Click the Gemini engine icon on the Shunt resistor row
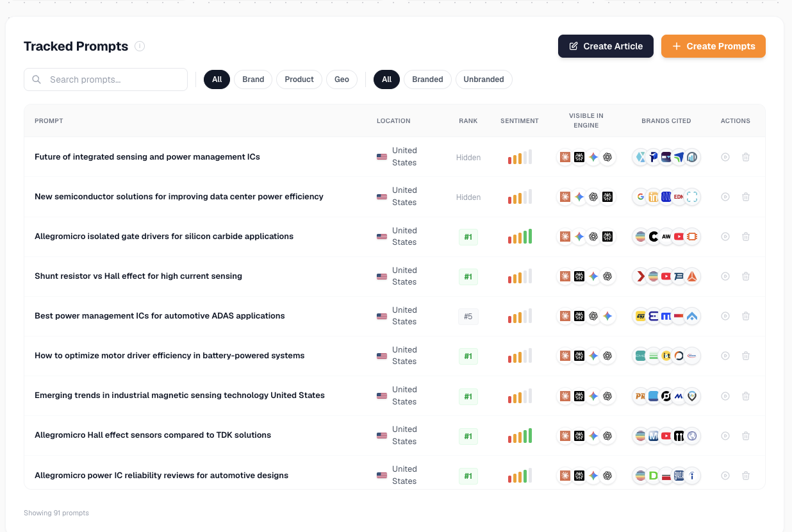The height and width of the screenshot is (532, 792). (x=593, y=276)
